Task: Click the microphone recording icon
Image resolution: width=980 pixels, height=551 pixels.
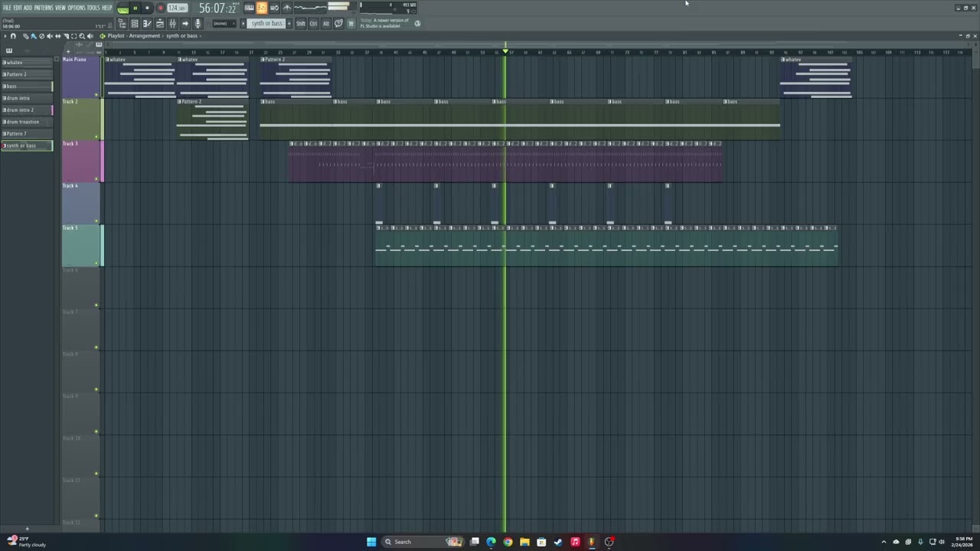Action: (x=198, y=24)
